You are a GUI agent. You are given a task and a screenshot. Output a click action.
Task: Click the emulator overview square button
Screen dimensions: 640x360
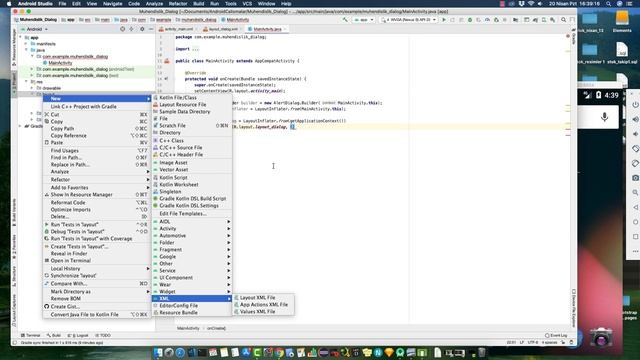[x=635, y=237]
